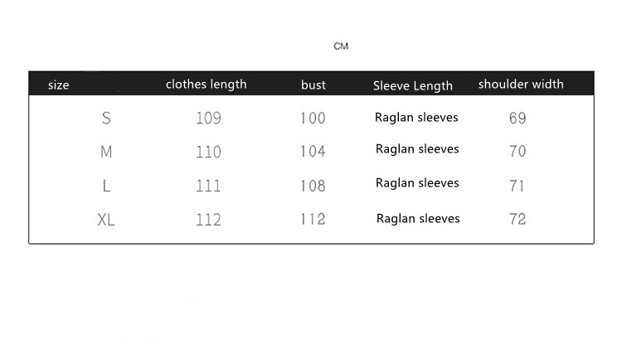
Task: Click the 'shoulder width' column header
Action: tap(521, 84)
